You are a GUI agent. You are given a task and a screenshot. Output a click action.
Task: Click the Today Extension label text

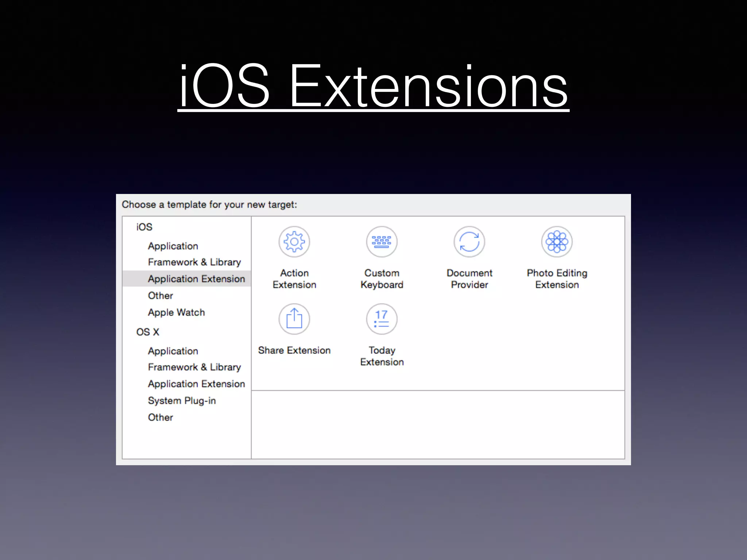click(382, 356)
